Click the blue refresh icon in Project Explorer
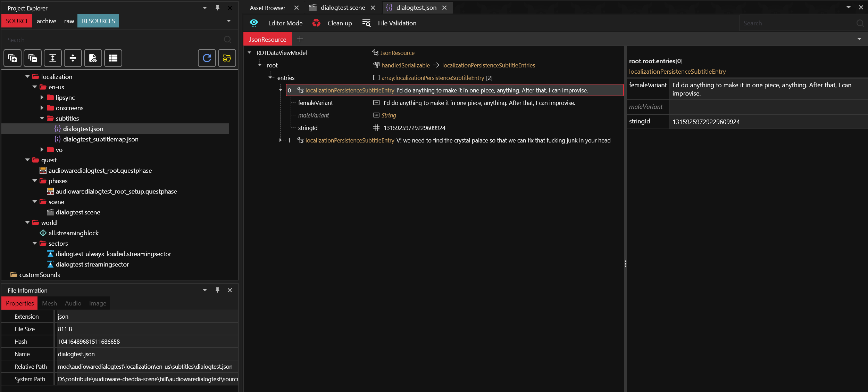 (207, 58)
